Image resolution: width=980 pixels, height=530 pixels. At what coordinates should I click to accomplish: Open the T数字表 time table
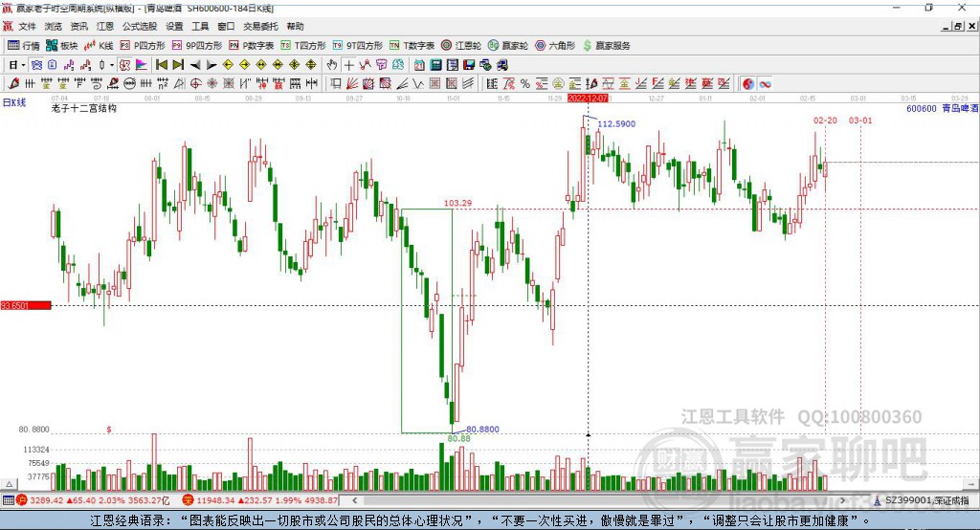[412, 46]
